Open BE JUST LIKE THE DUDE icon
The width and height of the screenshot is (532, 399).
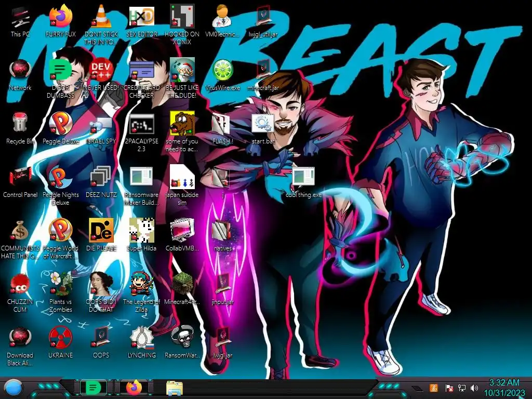[x=182, y=70]
